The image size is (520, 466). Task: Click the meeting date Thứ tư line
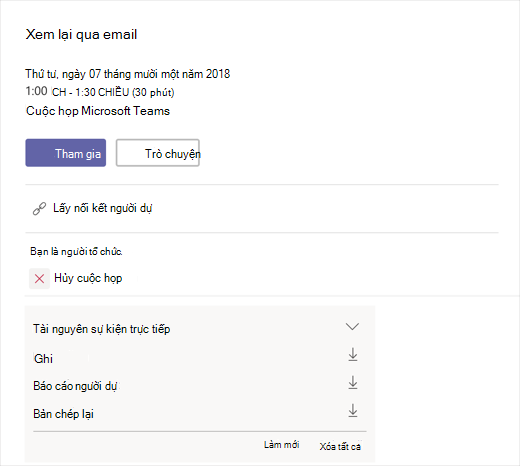128,74
